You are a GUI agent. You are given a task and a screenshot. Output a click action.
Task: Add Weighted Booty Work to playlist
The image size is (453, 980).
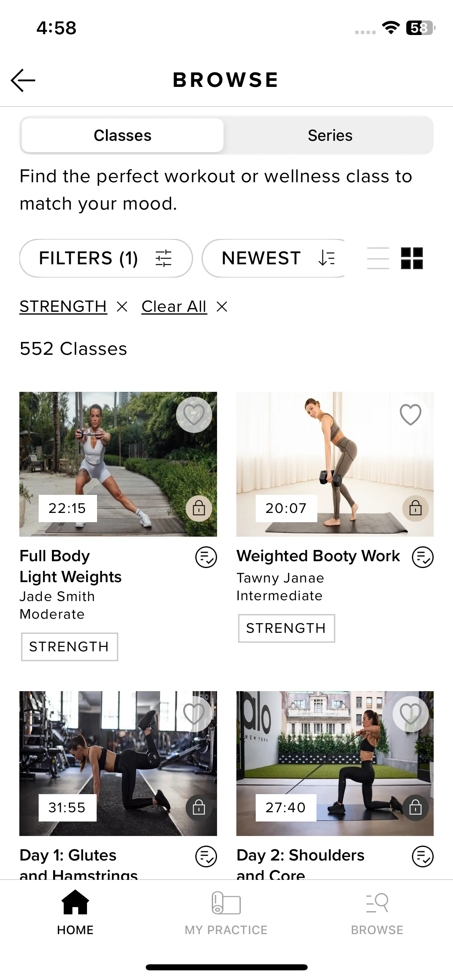[423, 557]
